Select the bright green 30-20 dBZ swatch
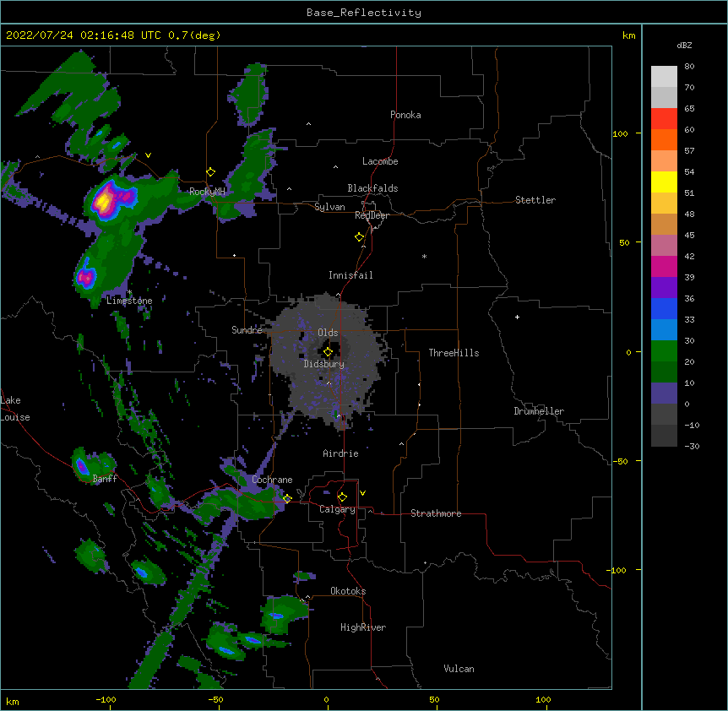 click(x=664, y=351)
